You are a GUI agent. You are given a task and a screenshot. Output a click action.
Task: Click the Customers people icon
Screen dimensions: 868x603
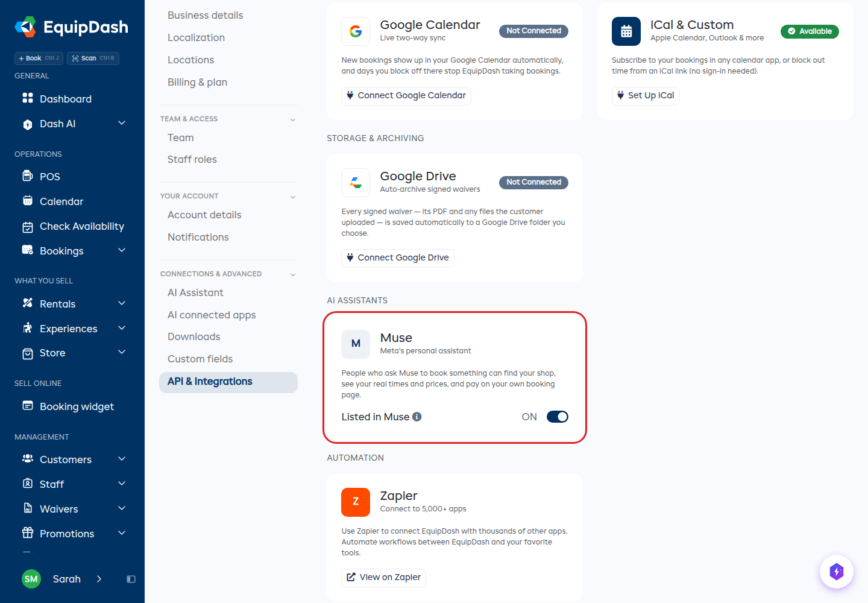click(28, 459)
